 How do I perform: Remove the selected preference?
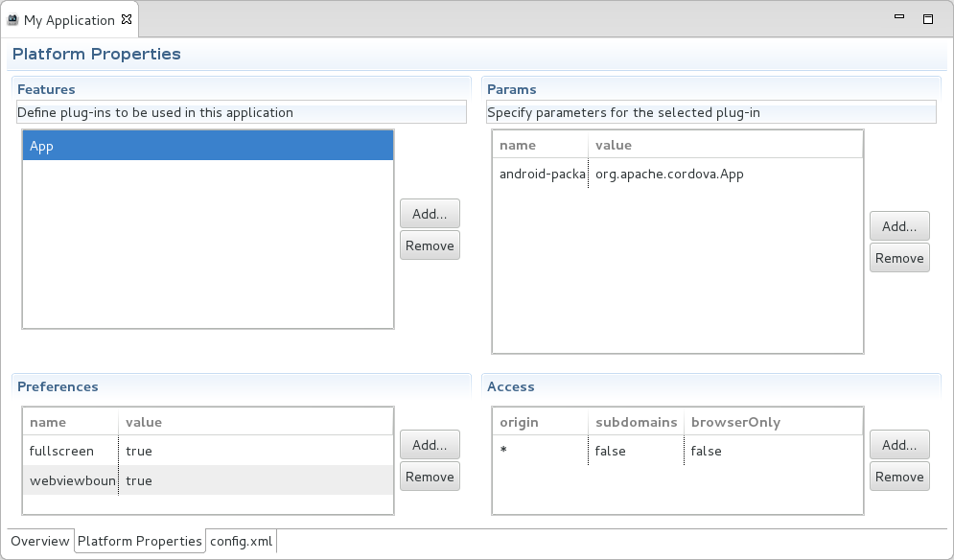(x=430, y=477)
